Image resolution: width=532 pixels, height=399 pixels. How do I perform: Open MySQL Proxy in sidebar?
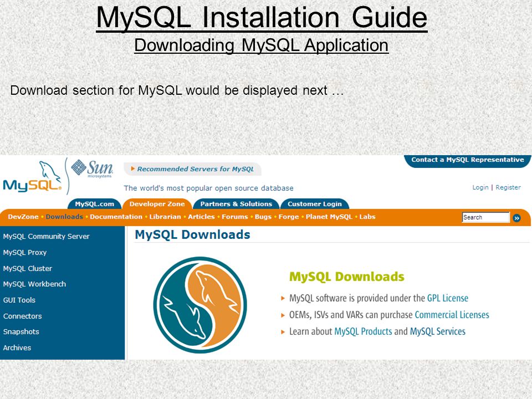25,253
